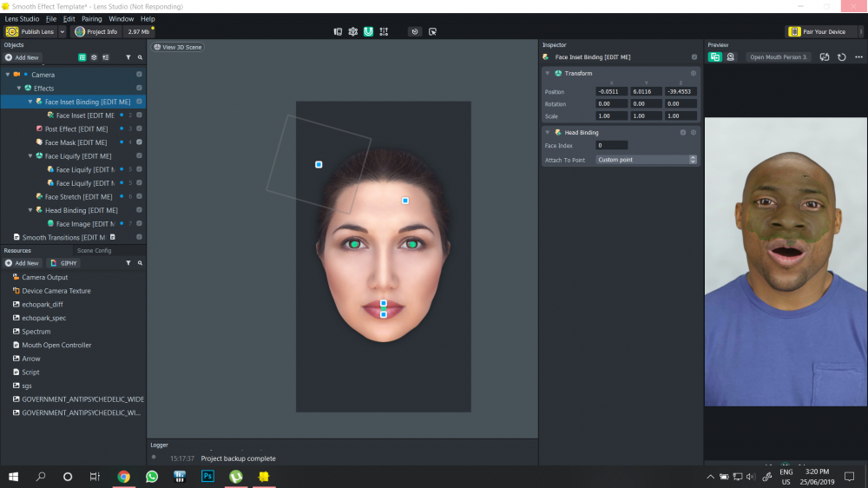The width and height of the screenshot is (868, 488).
Task: Toggle the Camera object enable checkbox
Action: tap(139, 75)
